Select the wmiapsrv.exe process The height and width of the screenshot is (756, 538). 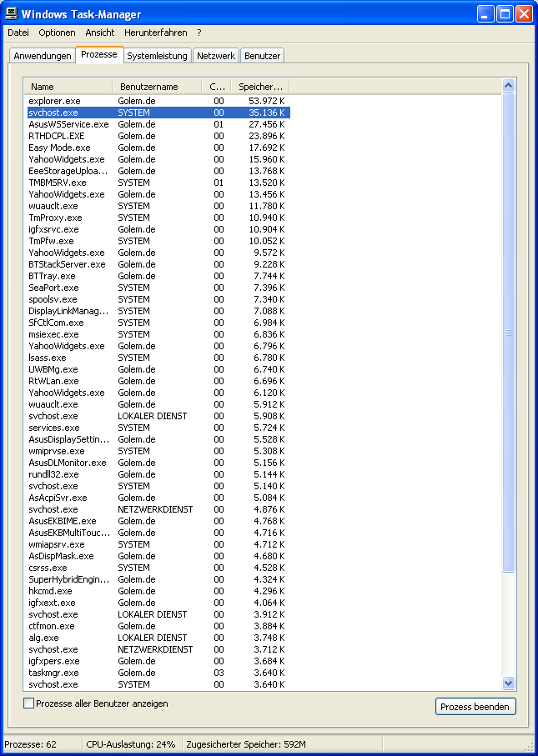158,544
